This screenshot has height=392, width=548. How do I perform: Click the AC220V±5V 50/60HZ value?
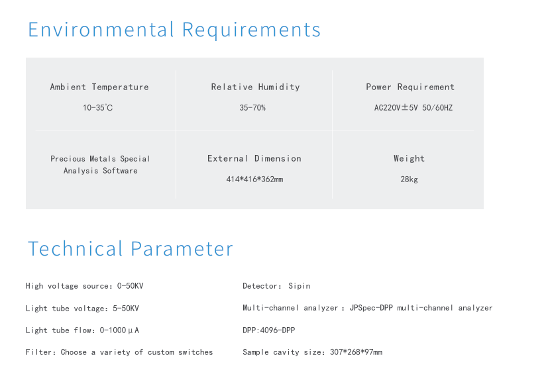tap(413, 108)
